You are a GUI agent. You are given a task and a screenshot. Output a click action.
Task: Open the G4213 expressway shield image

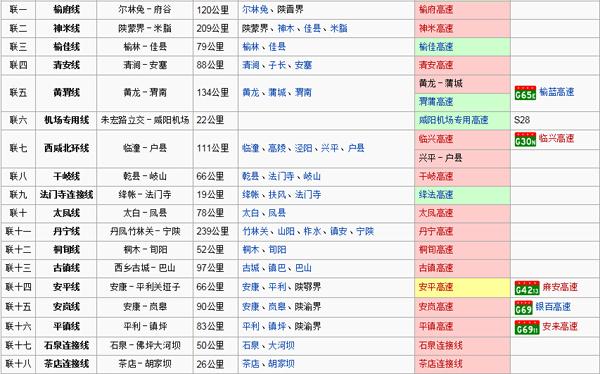(527, 288)
